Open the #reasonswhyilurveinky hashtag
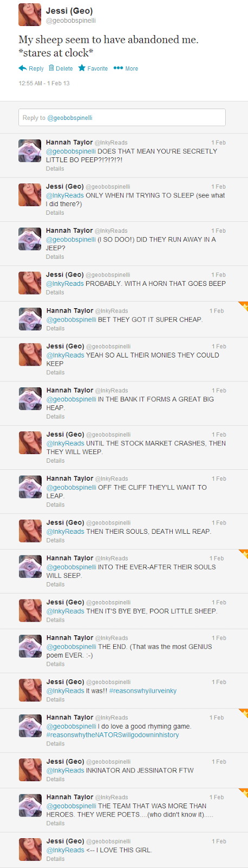This screenshot has width=248, height=868. 143,691
